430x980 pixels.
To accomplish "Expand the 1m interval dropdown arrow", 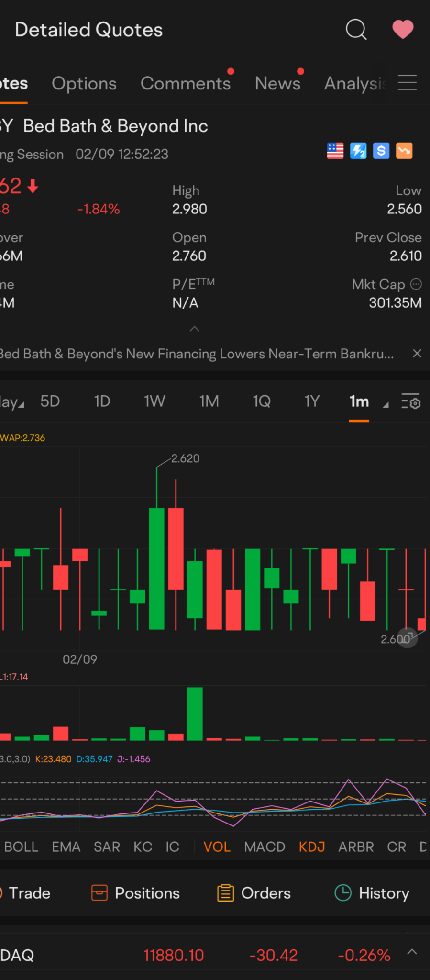I will 386,405.
